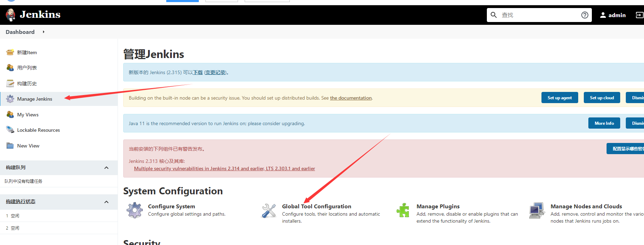The height and width of the screenshot is (245, 644).
Task: Collapse the 构建队列 panel chevron
Action: point(106,168)
